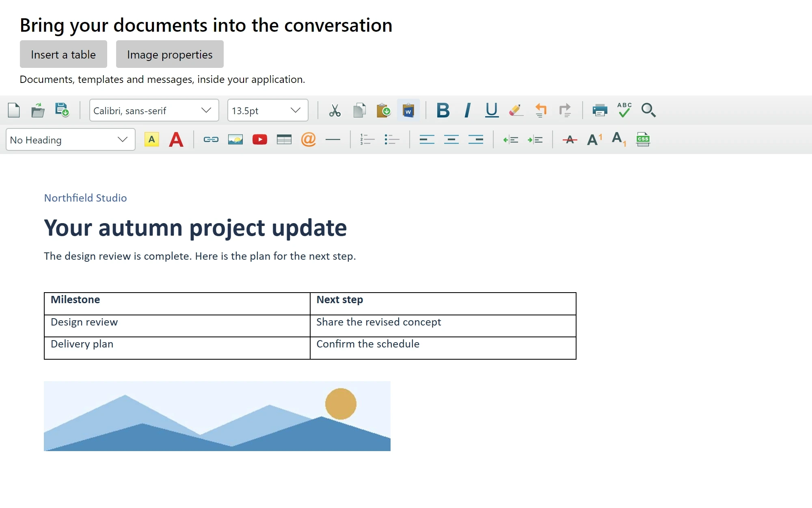Increase the paragraph indent
This screenshot has height=508, width=812.
point(535,139)
